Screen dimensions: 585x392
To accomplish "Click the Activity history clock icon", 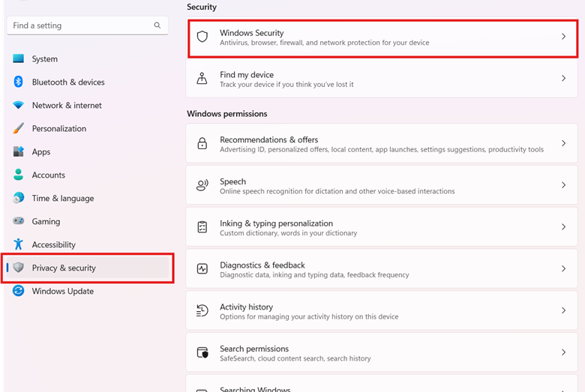I will pos(202,310).
